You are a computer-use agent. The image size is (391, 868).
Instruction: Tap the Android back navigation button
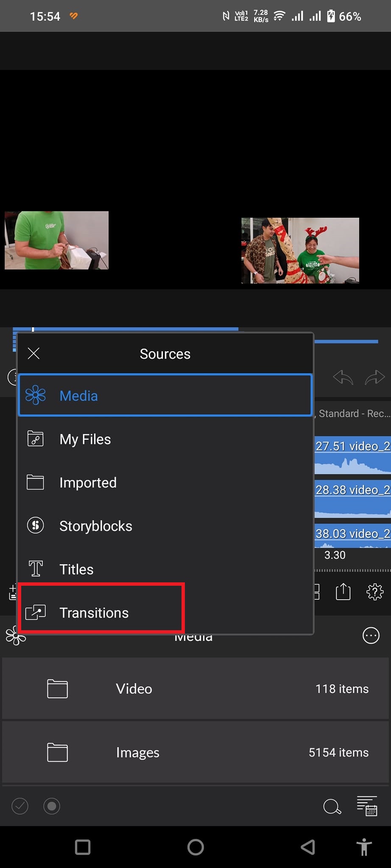(x=308, y=847)
